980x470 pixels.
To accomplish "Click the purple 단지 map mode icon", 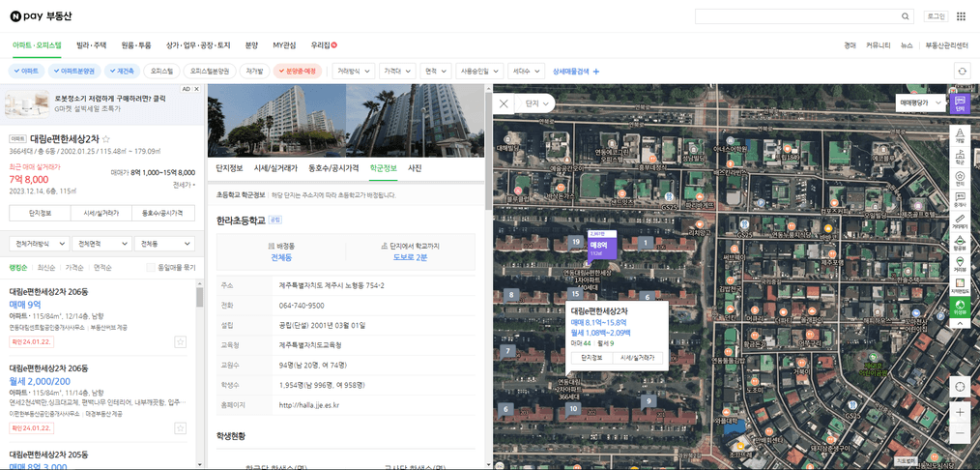I will click(960, 103).
